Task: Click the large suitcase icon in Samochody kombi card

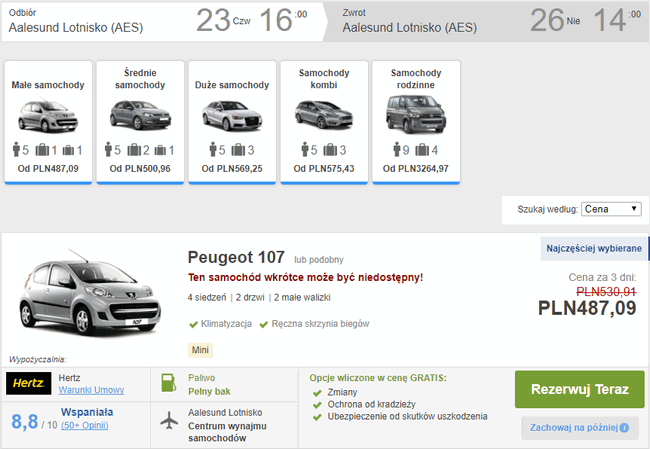Action: (x=330, y=150)
